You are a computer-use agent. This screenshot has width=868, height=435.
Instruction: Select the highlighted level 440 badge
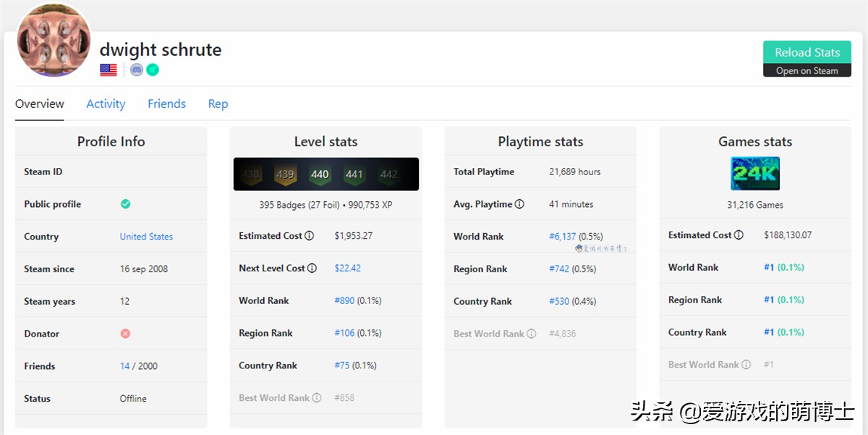tap(319, 174)
